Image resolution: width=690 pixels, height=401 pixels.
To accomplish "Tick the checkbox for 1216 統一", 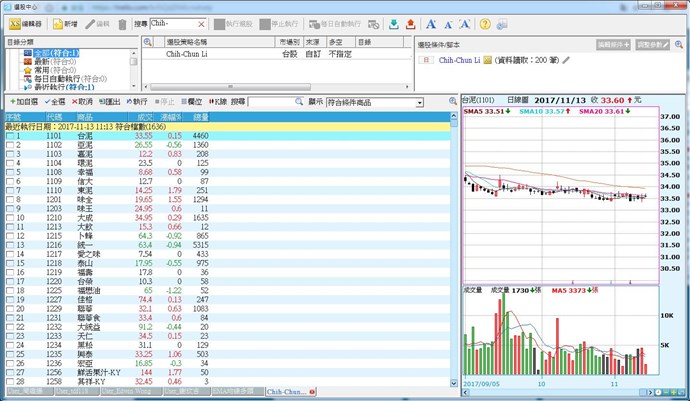I will (10, 244).
